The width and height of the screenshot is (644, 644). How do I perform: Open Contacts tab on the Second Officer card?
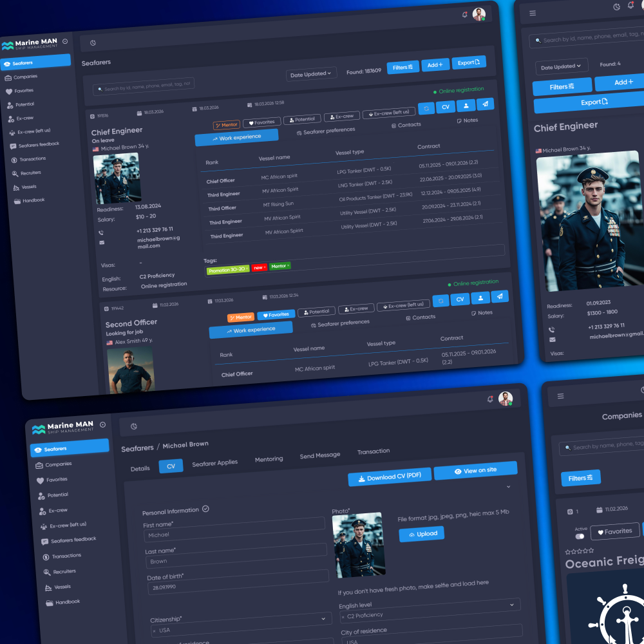[421, 317]
